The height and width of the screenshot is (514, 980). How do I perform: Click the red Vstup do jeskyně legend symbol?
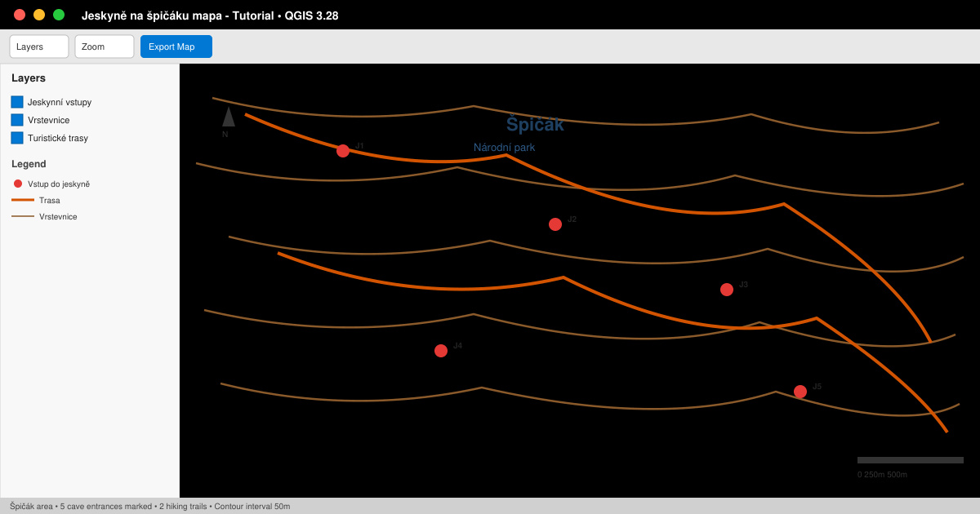tap(18, 184)
